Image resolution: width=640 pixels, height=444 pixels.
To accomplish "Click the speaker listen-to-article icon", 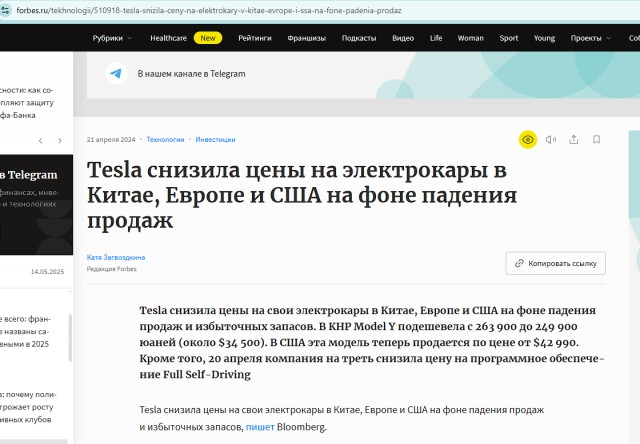I will click(551, 140).
